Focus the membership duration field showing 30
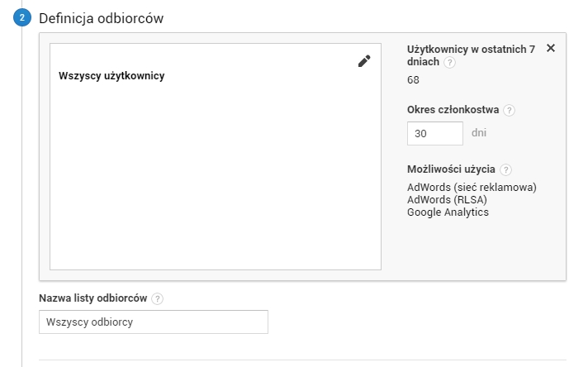 click(435, 133)
